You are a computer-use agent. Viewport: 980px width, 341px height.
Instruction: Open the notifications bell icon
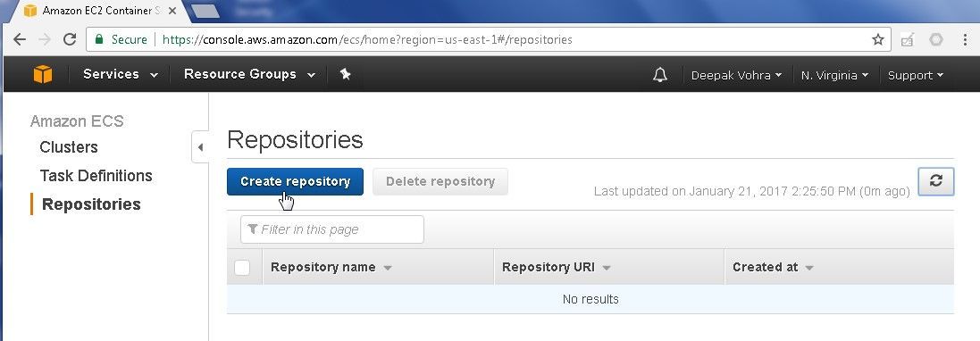point(660,75)
